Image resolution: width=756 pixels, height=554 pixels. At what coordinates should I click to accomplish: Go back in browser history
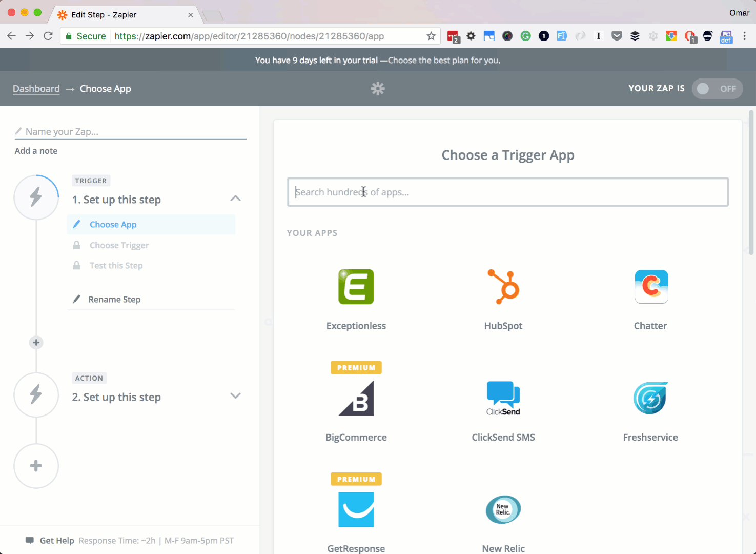pyautogui.click(x=11, y=36)
